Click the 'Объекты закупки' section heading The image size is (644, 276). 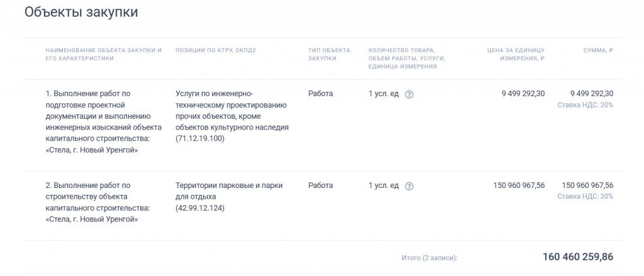pos(81,12)
